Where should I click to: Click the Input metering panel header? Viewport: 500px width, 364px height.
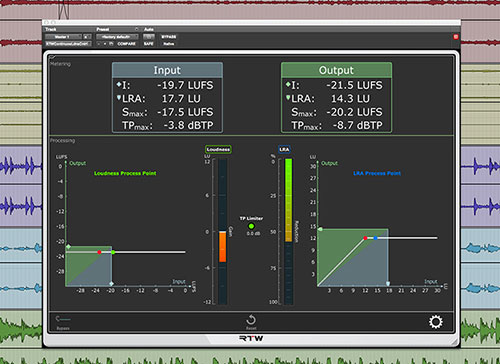[167, 70]
